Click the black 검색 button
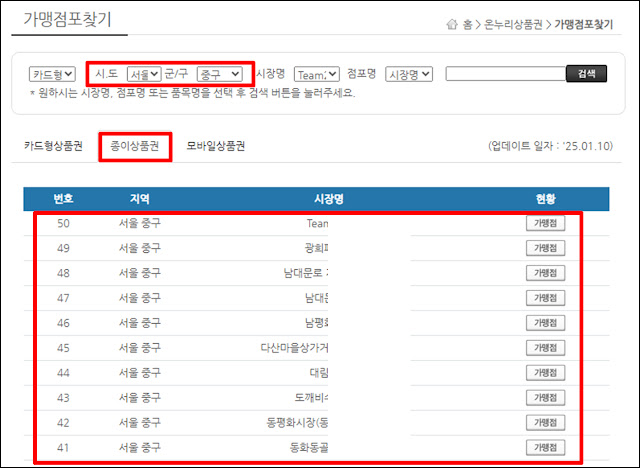The image size is (640, 468). click(586, 73)
